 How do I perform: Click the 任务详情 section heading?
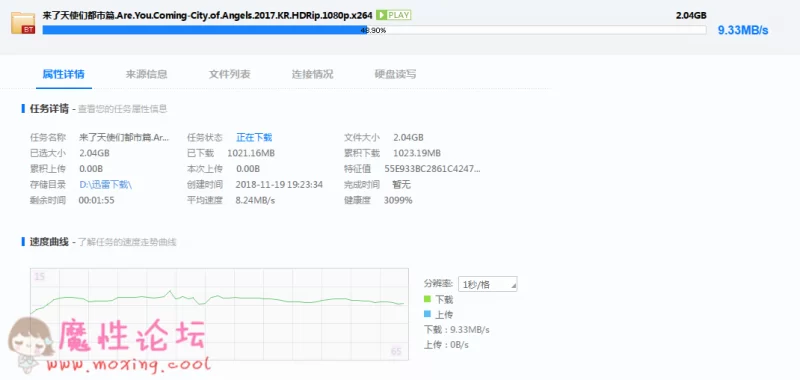click(x=49, y=109)
